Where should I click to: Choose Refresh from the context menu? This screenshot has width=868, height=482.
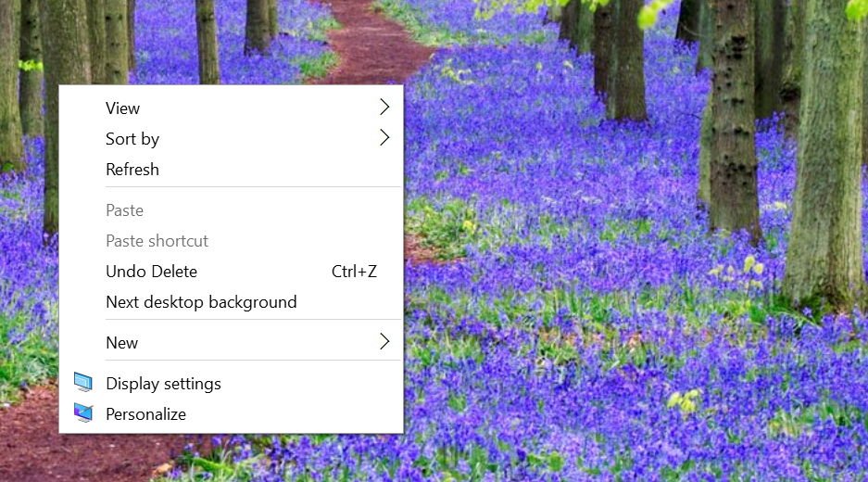[132, 170]
